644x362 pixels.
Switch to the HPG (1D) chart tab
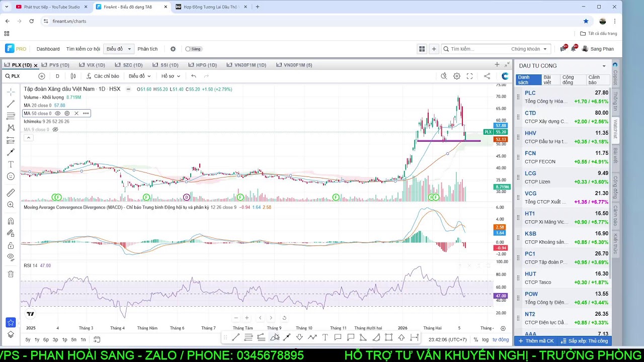203,65
